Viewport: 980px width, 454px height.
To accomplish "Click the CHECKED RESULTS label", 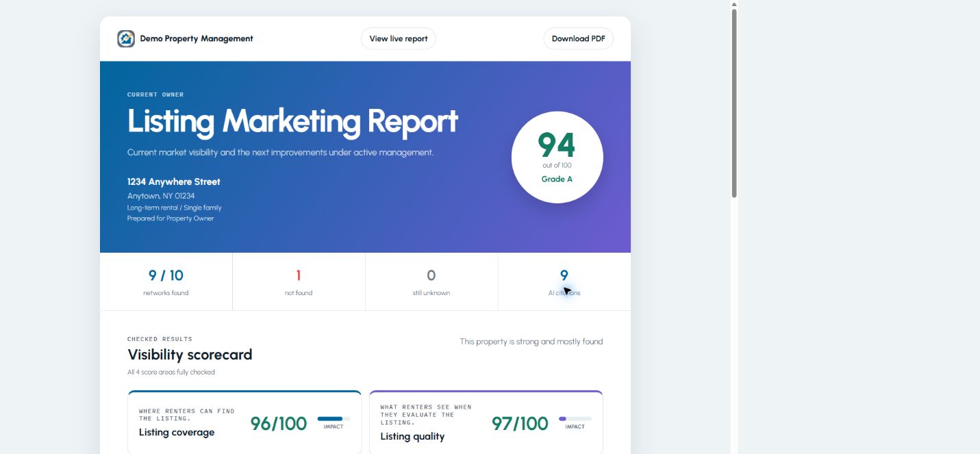I will 160,339.
